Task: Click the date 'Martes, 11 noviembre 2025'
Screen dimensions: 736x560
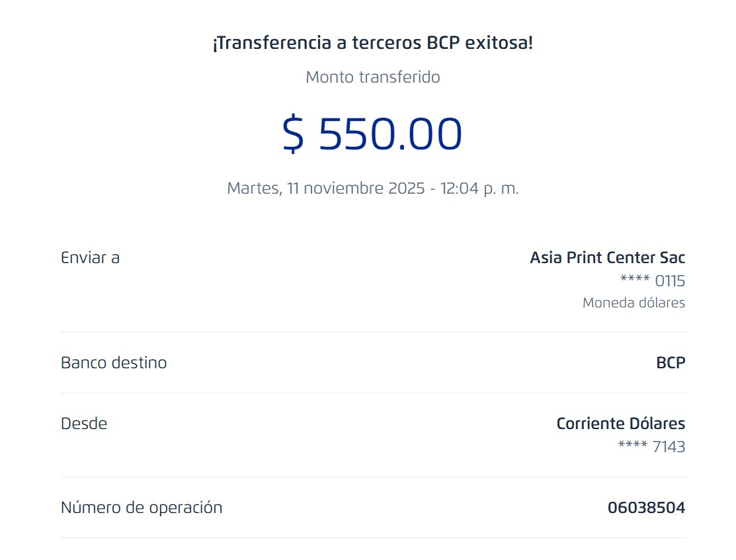Action: pyautogui.click(x=325, y=188)
